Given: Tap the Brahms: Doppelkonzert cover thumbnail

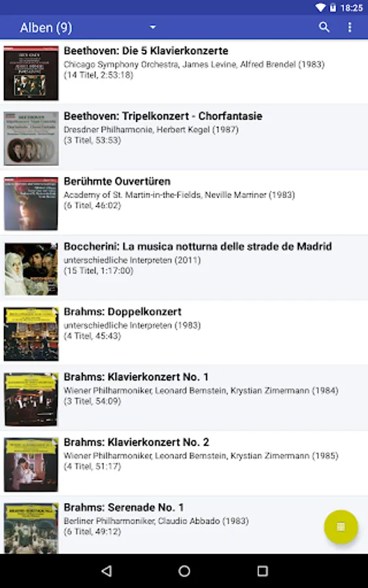Looking at the screenshot, I should 31,334.
